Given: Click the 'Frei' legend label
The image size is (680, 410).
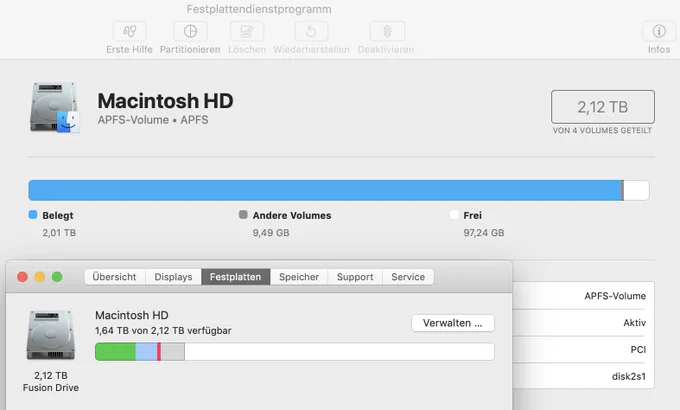Looking at the screenshot, I should (x=472, y=216).
